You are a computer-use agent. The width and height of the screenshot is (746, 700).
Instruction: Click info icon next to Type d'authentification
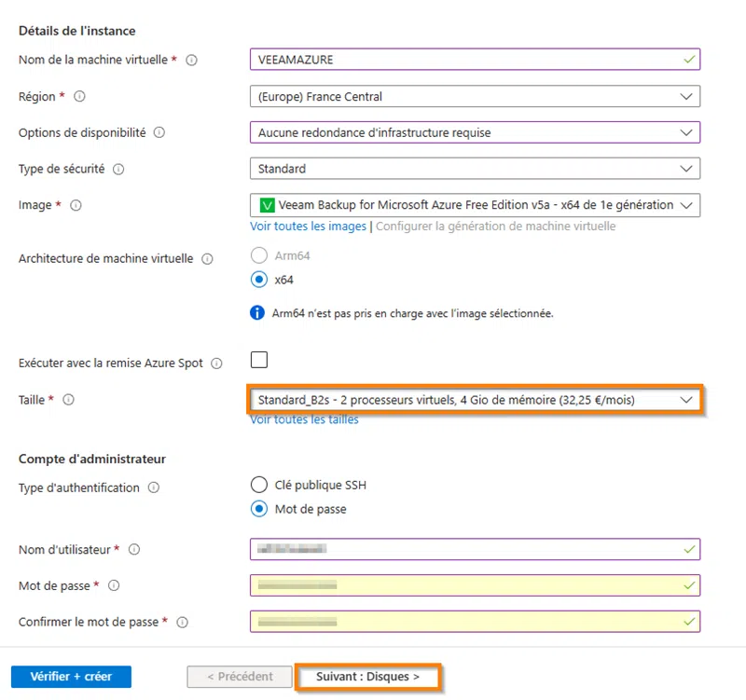point(154,487)
